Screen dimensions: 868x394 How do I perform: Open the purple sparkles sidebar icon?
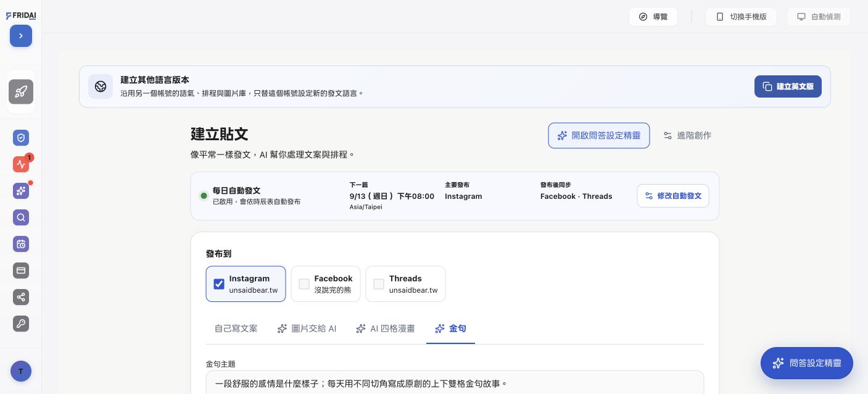tap(21, 191)
